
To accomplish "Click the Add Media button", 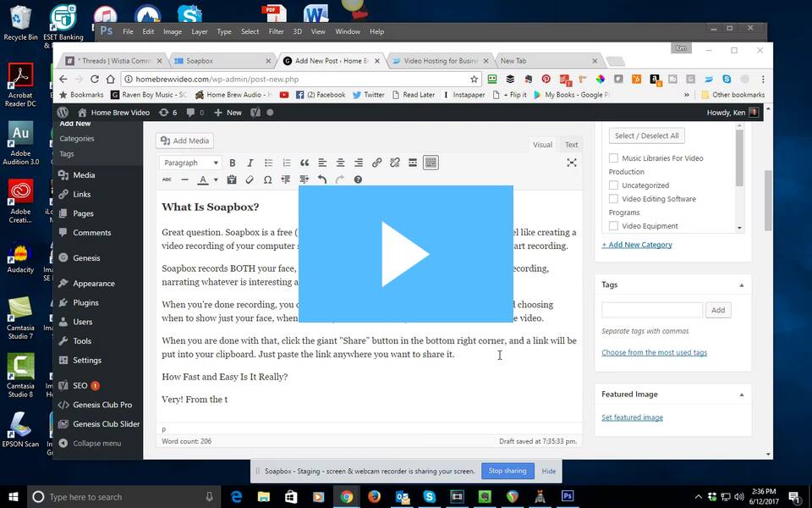I will (185, 141).
